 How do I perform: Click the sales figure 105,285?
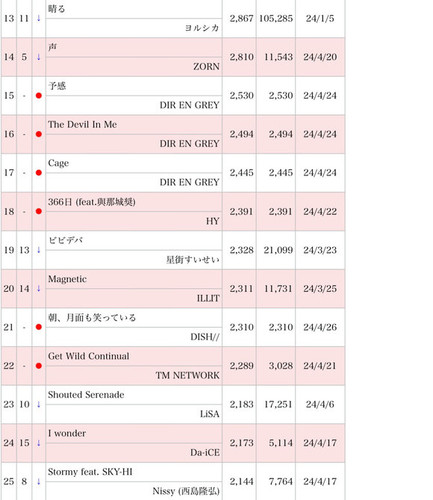tap(276, 18)
